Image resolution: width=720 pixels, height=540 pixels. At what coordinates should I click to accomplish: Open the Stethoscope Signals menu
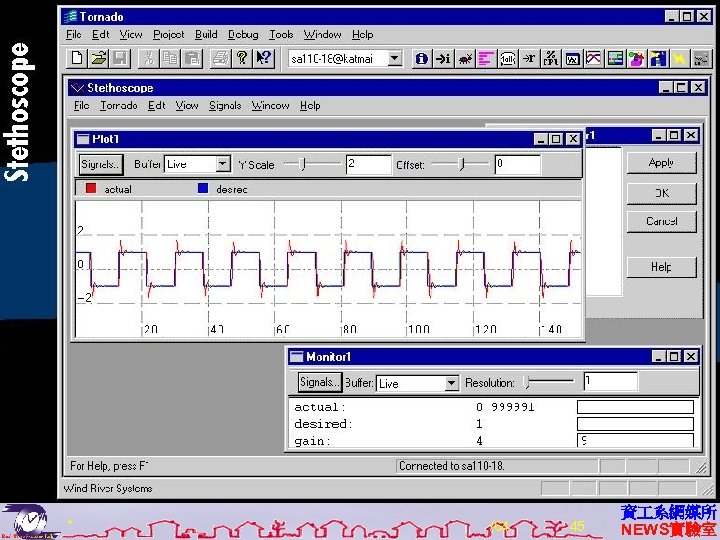coord(225,106)
